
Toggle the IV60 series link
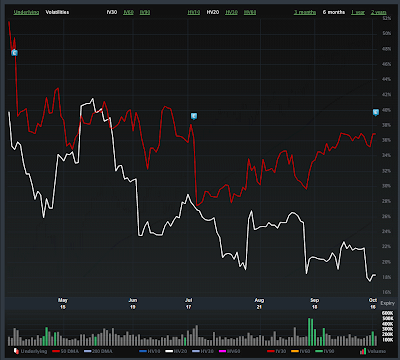click(x=128, y=12)
